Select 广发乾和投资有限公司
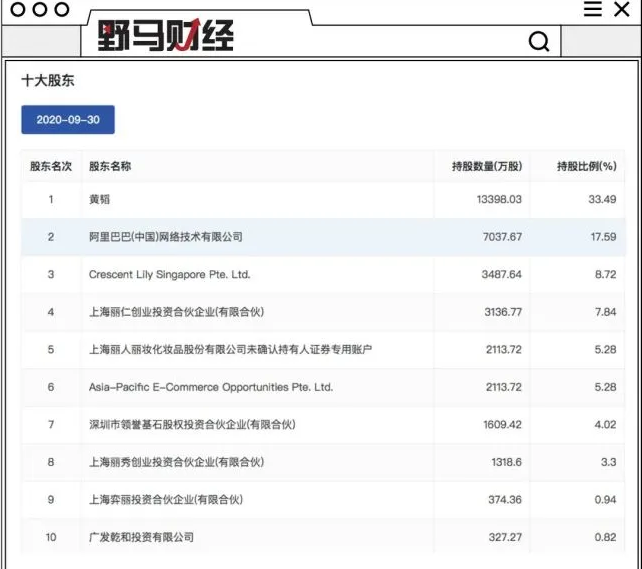The width and height of the screenshot is (642, 569). coord(141,537)
